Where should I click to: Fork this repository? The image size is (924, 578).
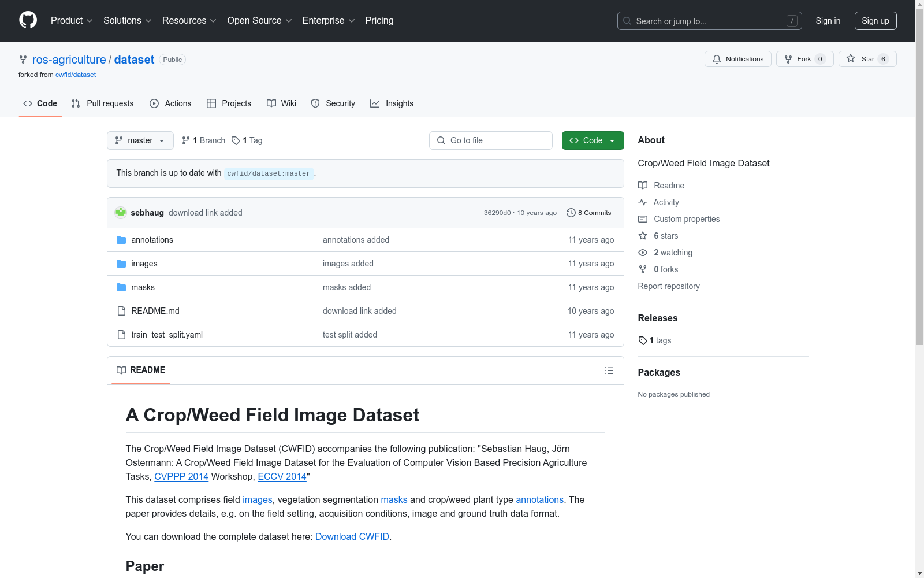(805, 59)
